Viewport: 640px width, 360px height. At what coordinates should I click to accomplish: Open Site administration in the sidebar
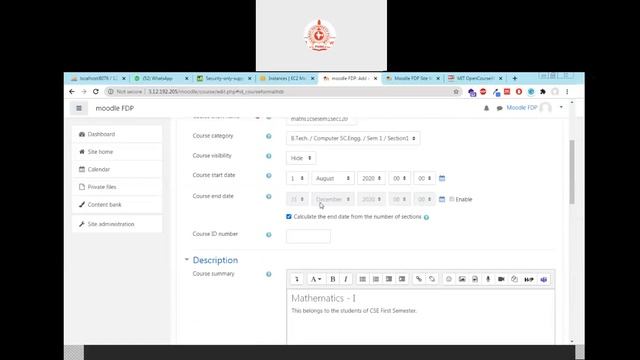click(x=117, y=224)
